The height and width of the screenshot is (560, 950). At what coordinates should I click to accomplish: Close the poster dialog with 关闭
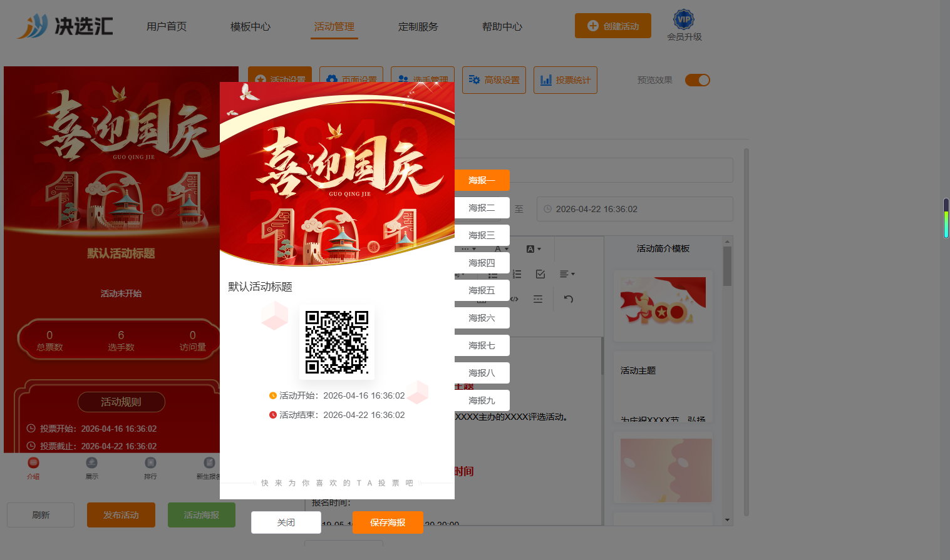(x=286, y=522)
